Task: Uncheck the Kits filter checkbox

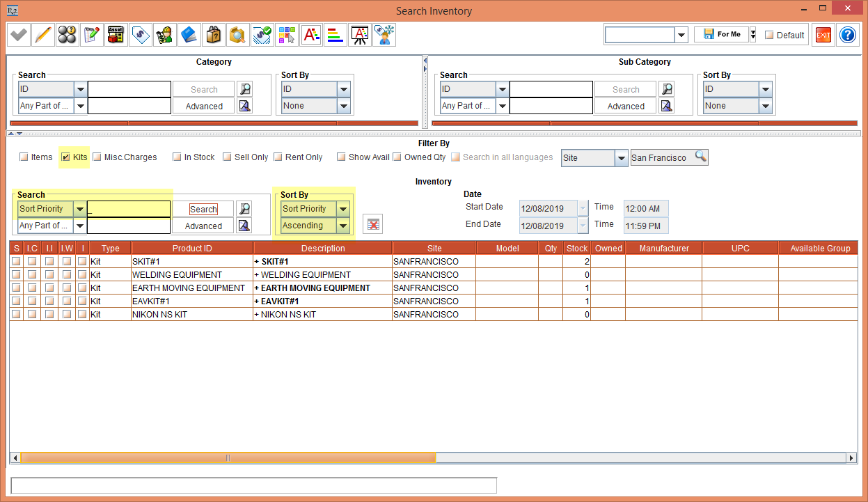Action: pyautogui.click(x=65, y=157)
